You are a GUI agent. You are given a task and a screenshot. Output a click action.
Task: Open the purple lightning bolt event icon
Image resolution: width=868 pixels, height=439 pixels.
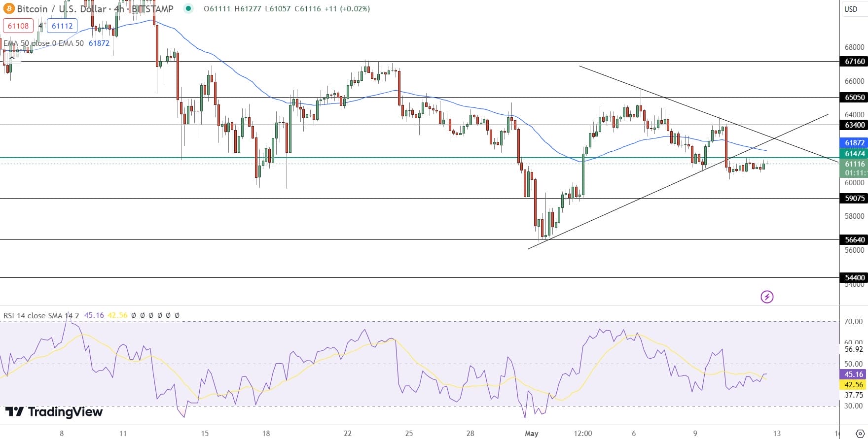click(x=767, y=297)
